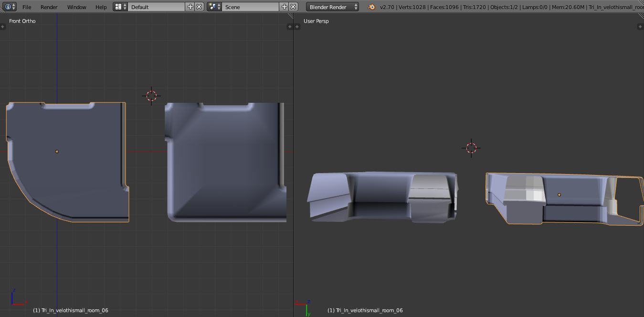Viewport: 644px width, 317px height.
Task: Open the Info editor type selector
Action: pos(10,7)
